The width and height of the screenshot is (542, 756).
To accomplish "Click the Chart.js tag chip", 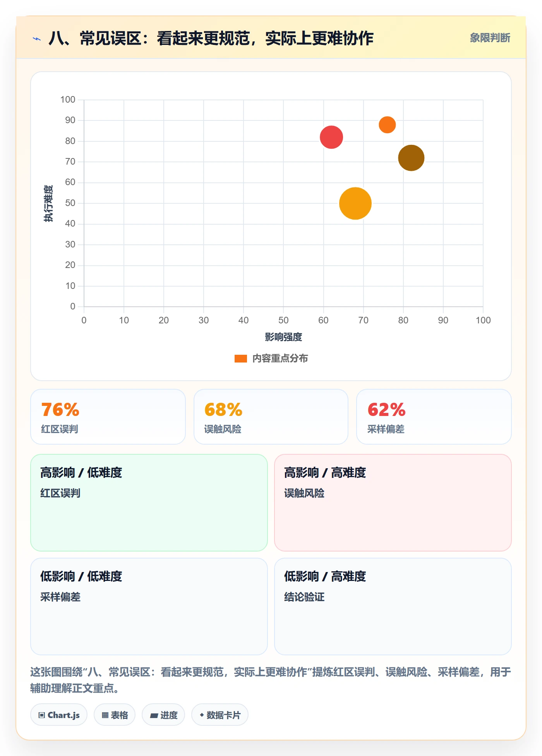I will 59,715.
